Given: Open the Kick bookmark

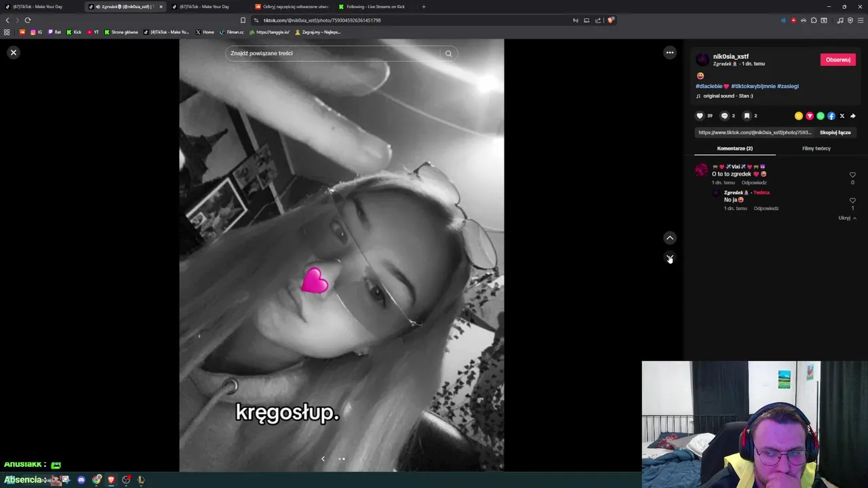Looking at the screenshot, I should [x=74, y=32].
